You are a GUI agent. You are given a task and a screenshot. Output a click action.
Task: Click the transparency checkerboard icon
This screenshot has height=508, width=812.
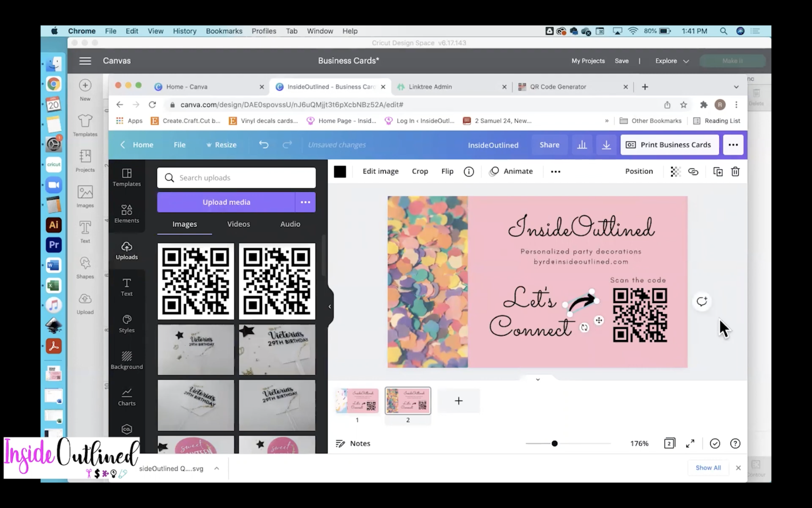675,171
